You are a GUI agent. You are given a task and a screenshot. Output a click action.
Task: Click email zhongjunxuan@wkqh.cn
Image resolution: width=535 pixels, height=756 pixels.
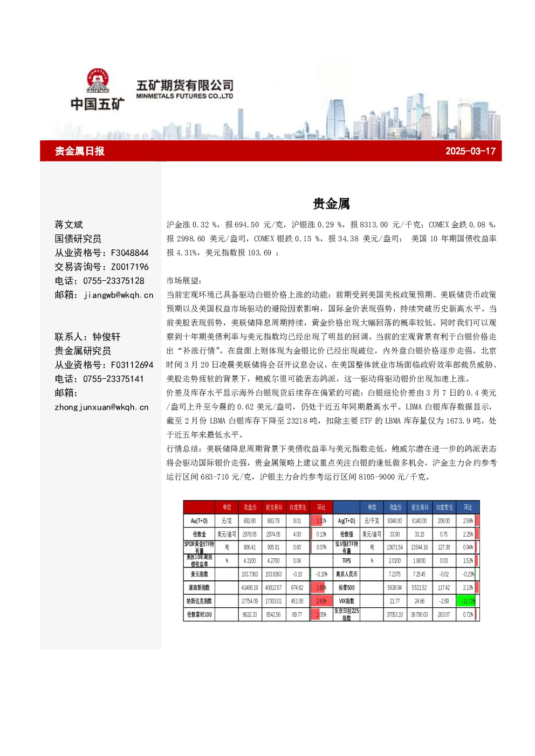101,407
